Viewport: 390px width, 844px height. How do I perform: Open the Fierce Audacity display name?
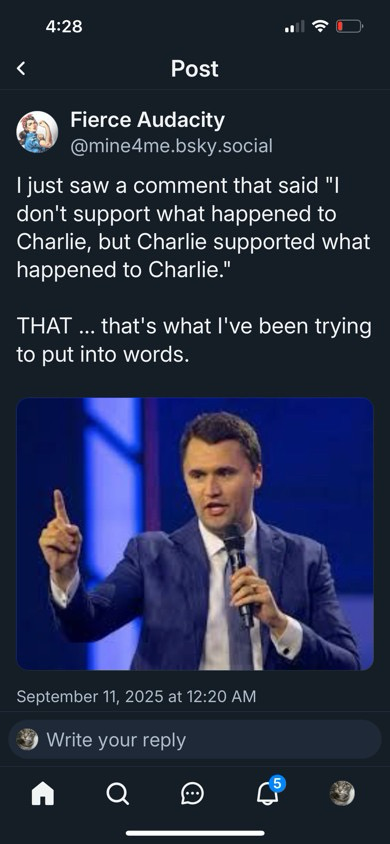[x=147, y=120]
